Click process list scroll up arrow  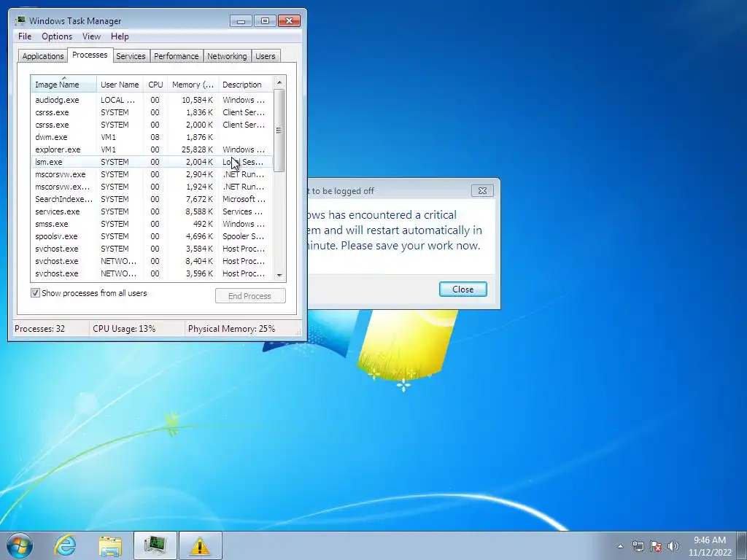(279, 82)
